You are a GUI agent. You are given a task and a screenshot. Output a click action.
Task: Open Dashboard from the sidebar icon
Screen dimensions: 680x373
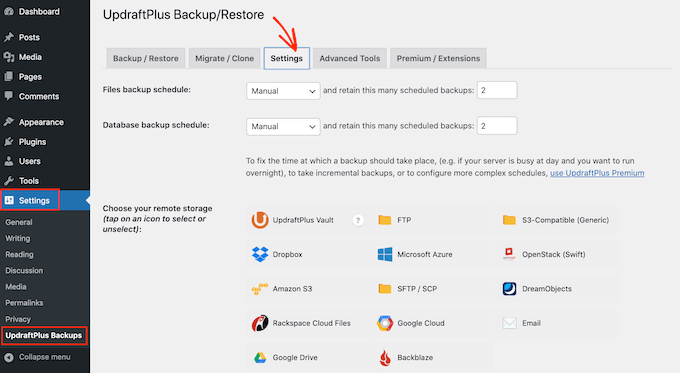pos(9,12)
